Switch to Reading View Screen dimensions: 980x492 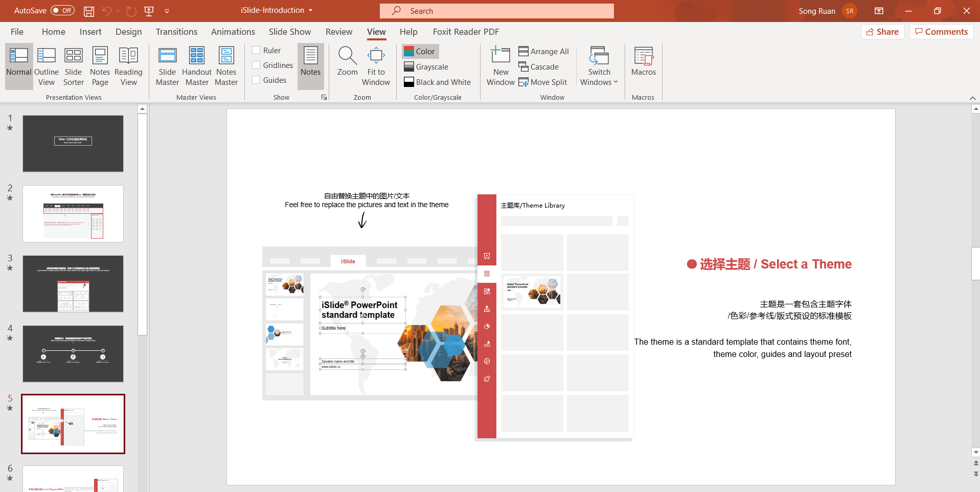click(128, 66)
